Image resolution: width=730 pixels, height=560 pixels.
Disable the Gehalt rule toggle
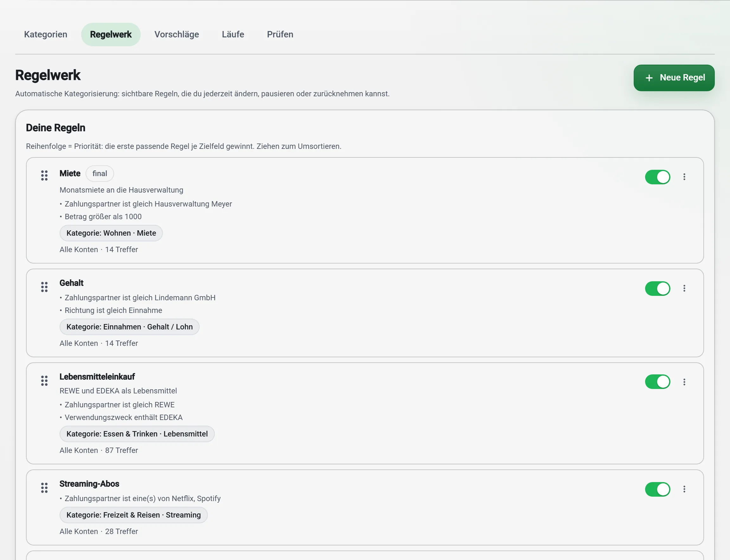(x=657, y=288)
